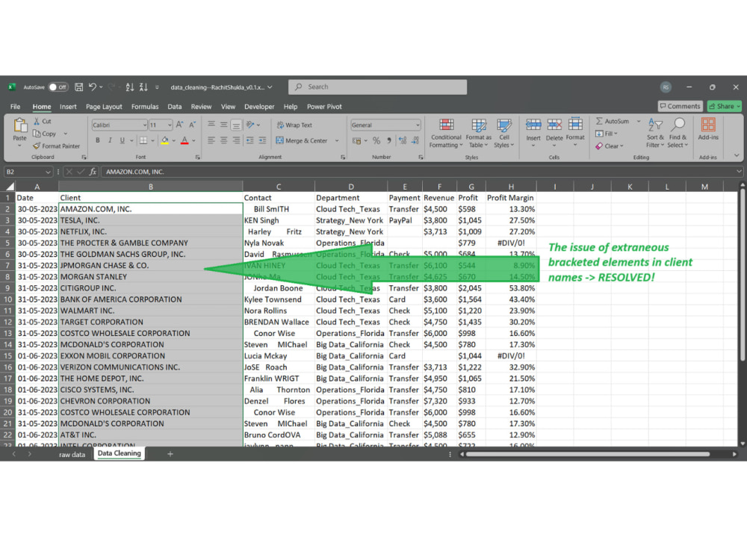This screenshot has height=560, width=747.
Task: Click the Comments button
Action: pos(680,106)
